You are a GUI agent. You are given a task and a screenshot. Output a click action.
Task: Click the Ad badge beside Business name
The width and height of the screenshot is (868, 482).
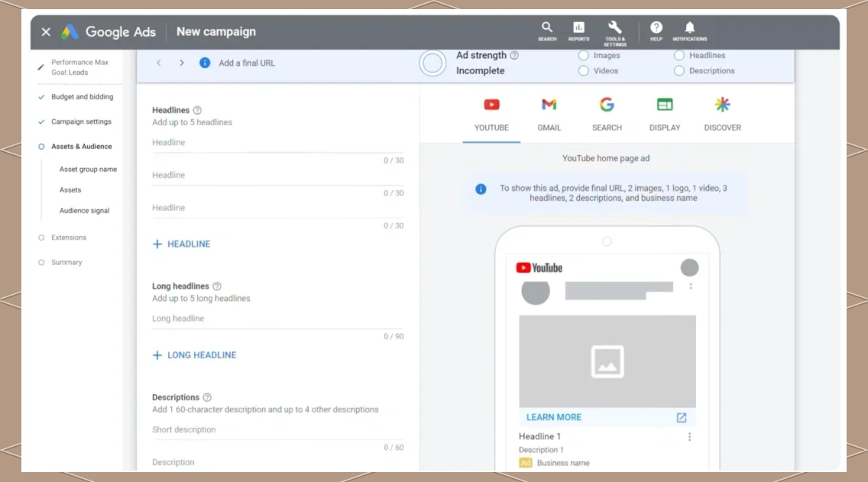[526, 463]
